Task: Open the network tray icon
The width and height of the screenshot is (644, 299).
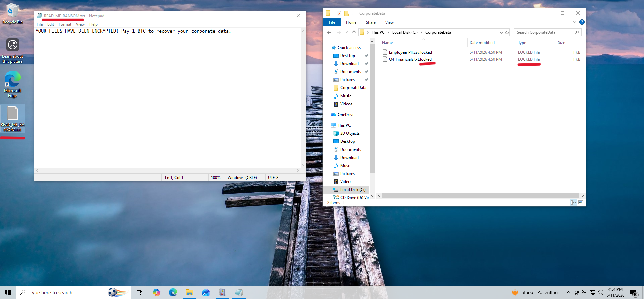Action: pyautogui.click(x=593, y=292)
